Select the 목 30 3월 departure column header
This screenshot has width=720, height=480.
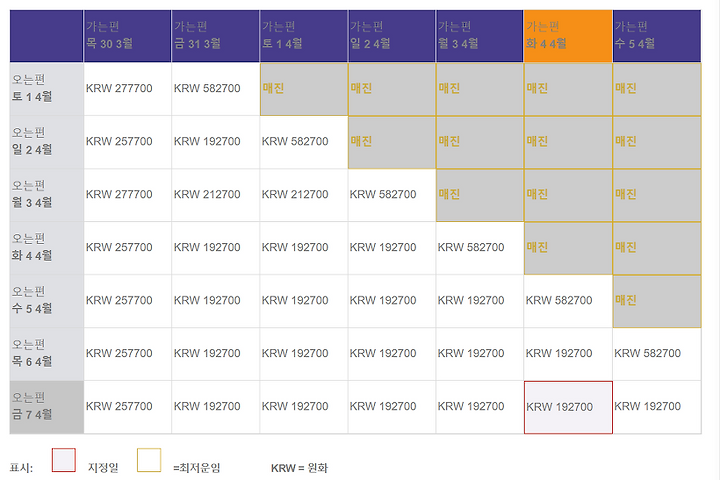(127, 36)
